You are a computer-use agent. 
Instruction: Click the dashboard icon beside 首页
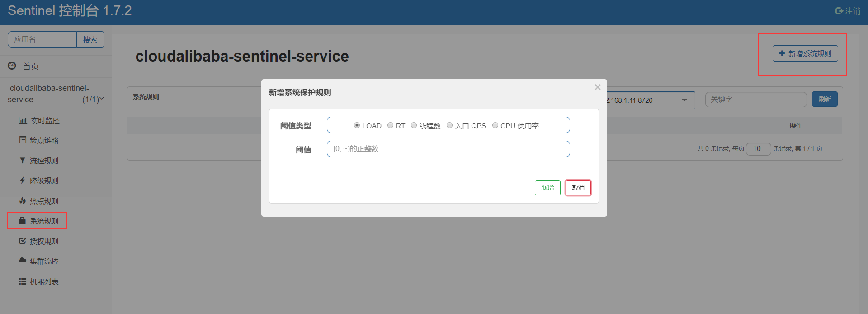coord(12,66)
